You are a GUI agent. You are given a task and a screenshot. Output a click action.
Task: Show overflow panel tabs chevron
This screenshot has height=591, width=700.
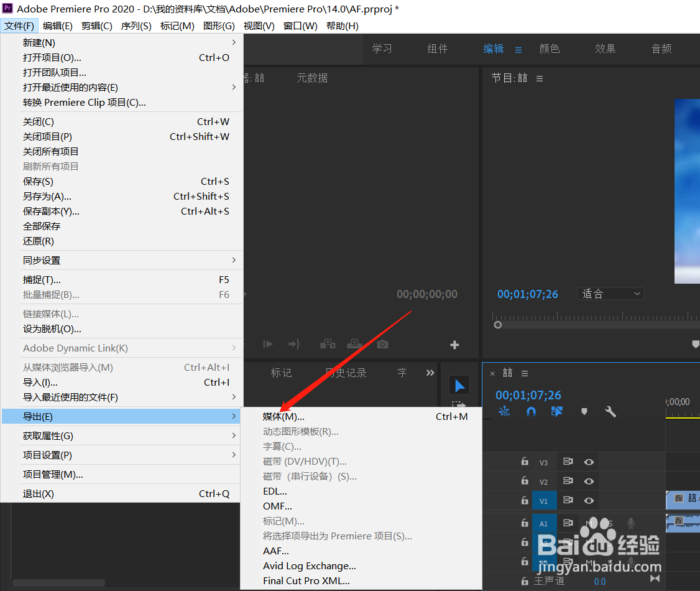tap(430, 373)
